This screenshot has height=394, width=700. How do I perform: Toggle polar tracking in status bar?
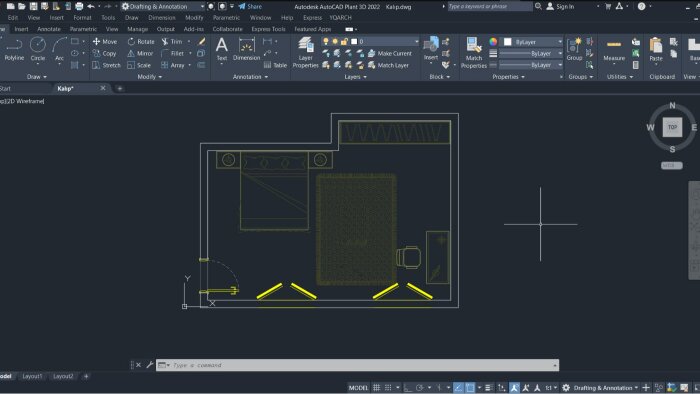coord(419,387)
